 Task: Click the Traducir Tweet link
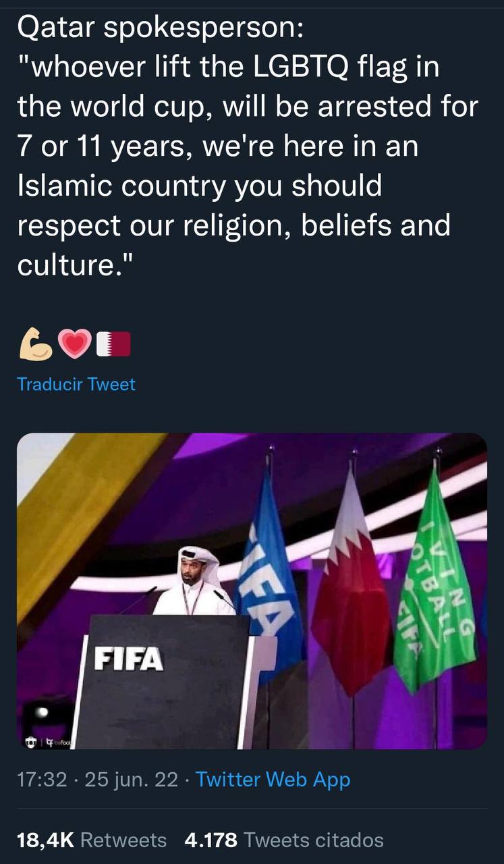tap(76, 384)
